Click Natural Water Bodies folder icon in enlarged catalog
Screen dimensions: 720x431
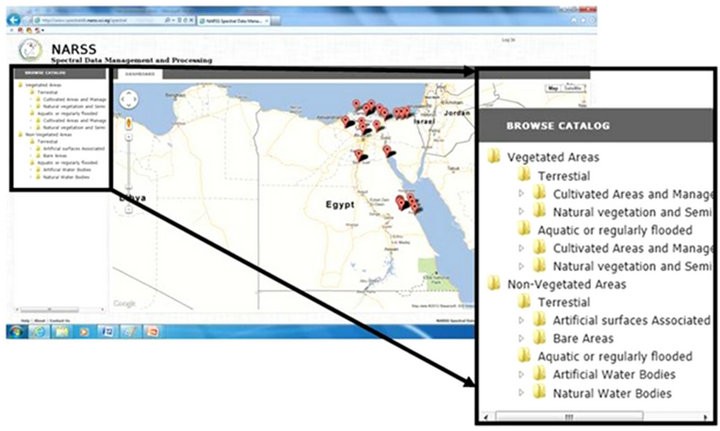[540, 392]
